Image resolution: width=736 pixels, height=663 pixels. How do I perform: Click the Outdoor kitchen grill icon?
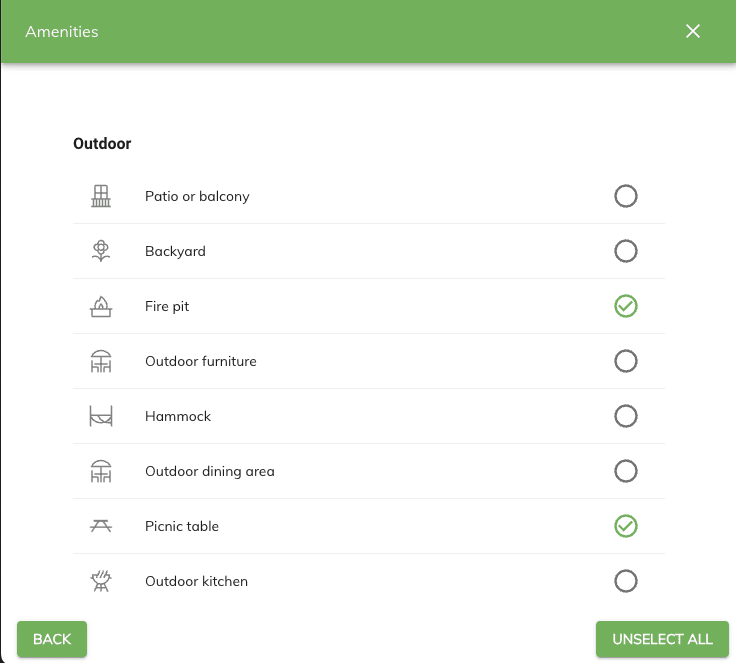pyautogui.click(x=101, y=581)
